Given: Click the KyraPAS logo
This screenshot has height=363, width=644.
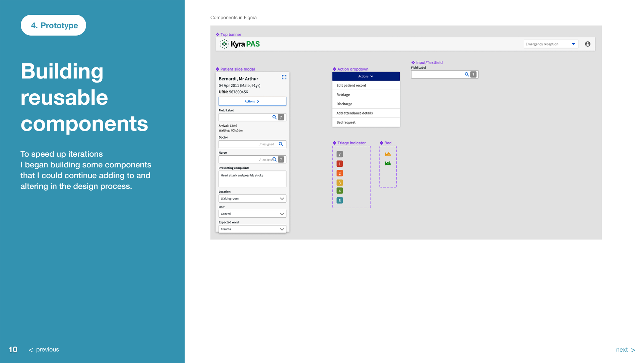Looking at the screenshot, I should [240, 44].
